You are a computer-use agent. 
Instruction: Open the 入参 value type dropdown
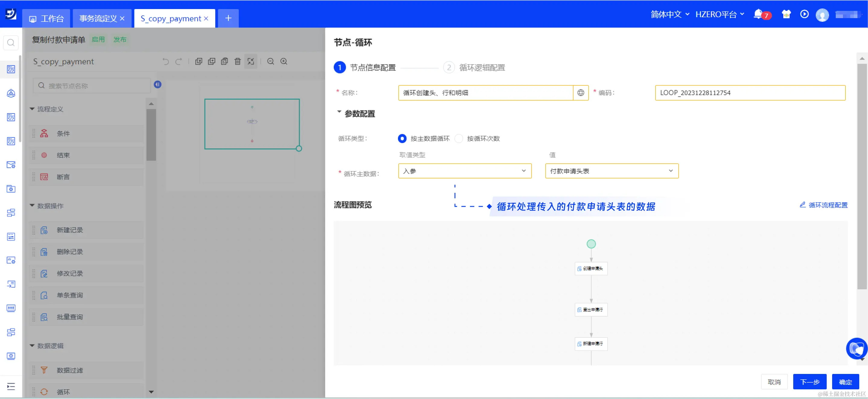[464, 171]
